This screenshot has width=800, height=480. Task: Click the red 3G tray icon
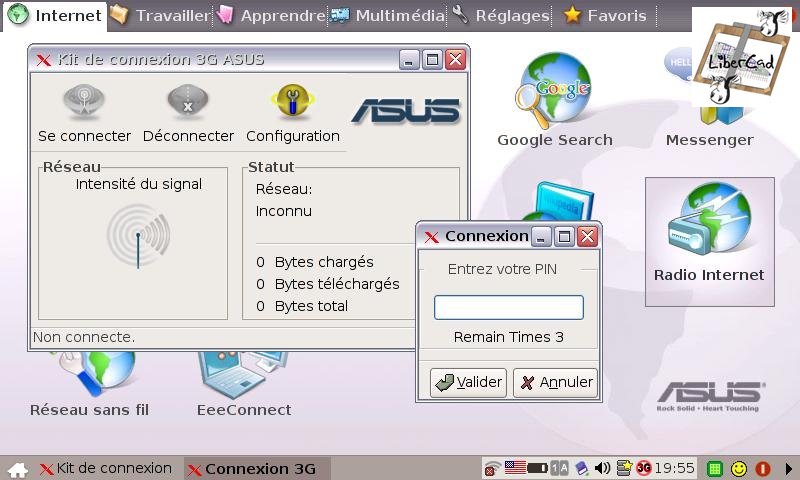pos(644,468)
